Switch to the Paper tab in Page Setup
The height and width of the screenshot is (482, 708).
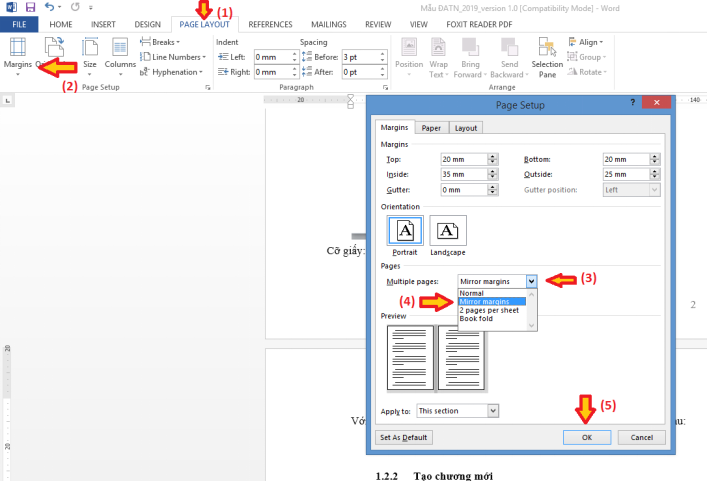pos(431,128)
